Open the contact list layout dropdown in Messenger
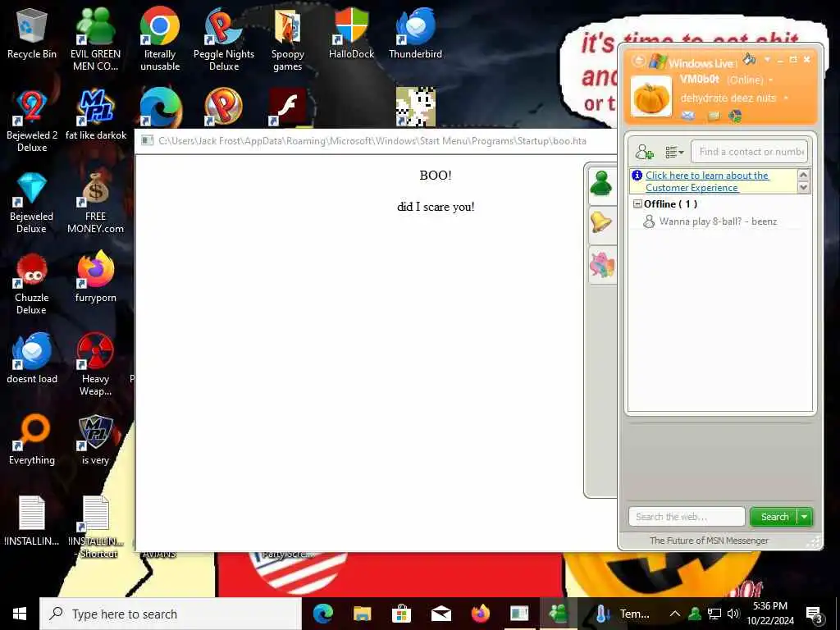This screenshot has width=840, height=630. point(674,152)
